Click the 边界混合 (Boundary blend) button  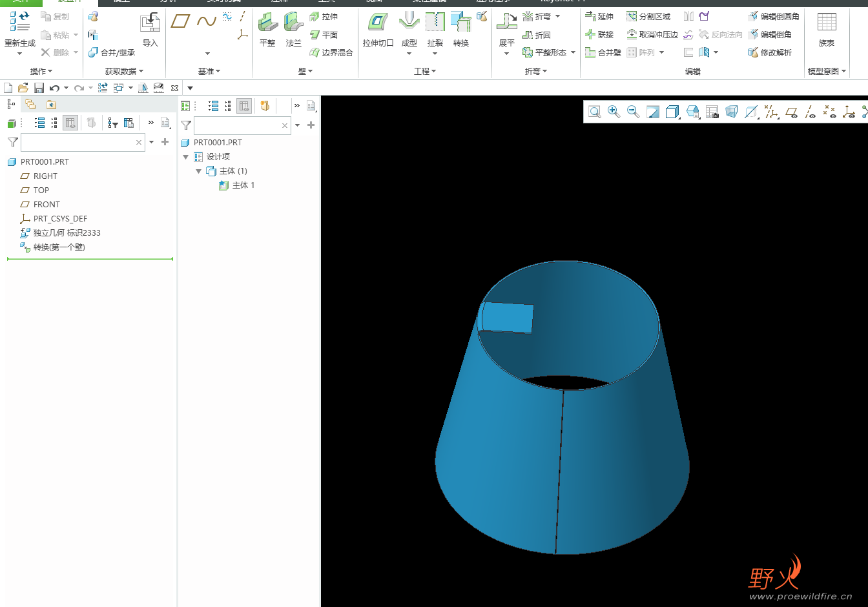(331, 52)
